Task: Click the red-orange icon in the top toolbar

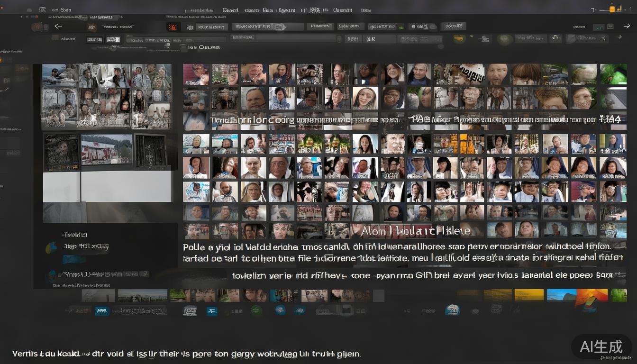Action: pyautogui.click(x=173, y=27)
